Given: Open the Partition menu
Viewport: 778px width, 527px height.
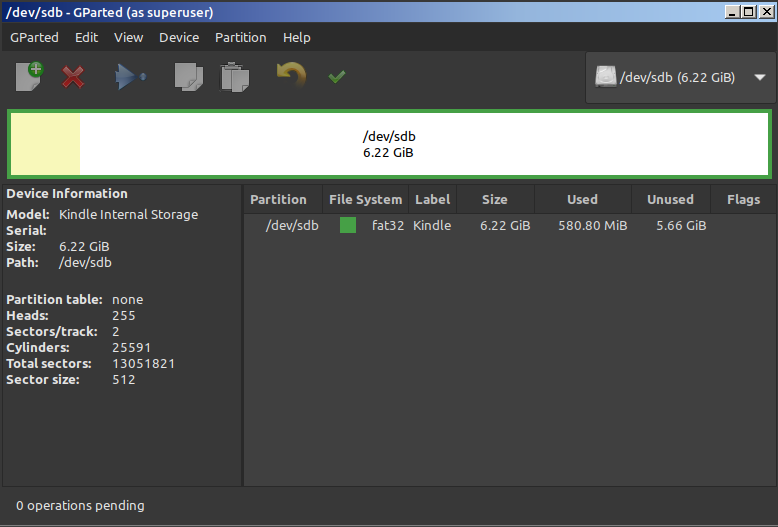Looking at the screenshot, I should pyautogui.click(x=241, y=38).
